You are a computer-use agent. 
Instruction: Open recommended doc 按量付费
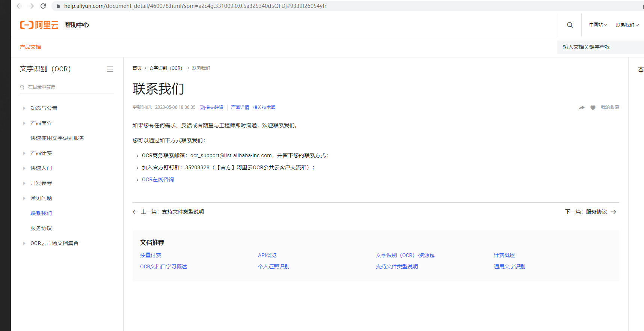click(x=151, y=255)
